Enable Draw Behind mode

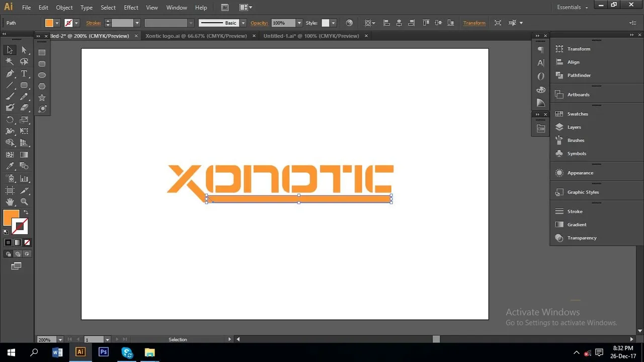point(18,254)
